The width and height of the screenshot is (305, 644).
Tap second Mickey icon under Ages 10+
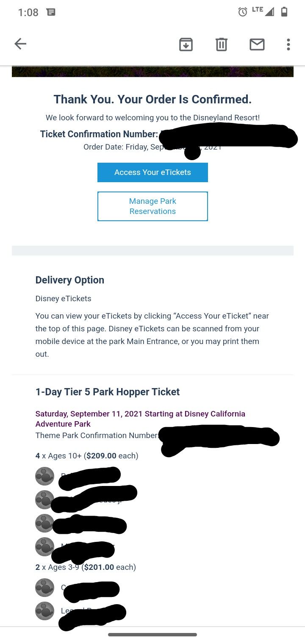[44, 500]
